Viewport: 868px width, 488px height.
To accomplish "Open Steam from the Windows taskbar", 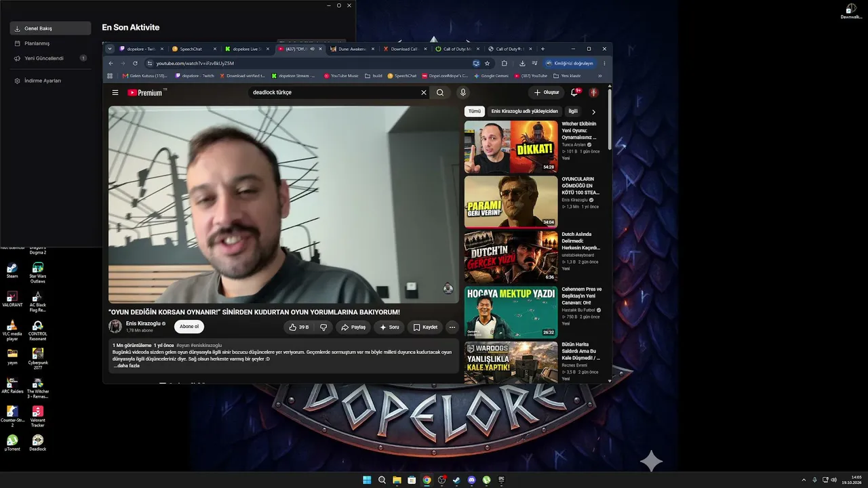I will 456,480.
